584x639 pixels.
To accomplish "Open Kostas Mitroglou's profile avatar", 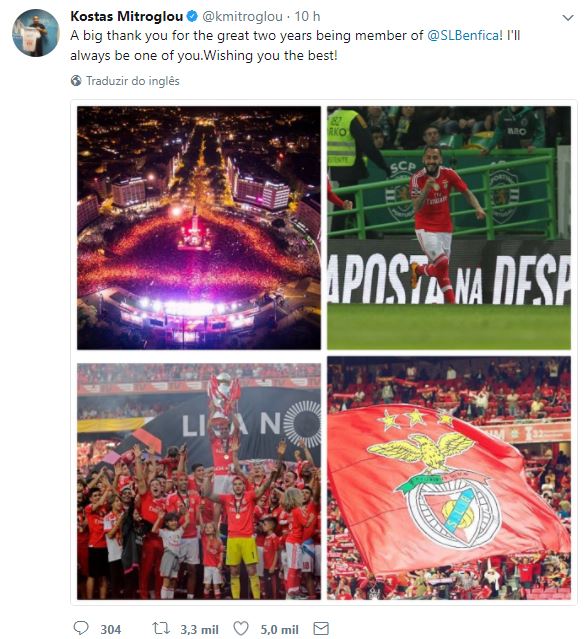I will pos(36,33).
